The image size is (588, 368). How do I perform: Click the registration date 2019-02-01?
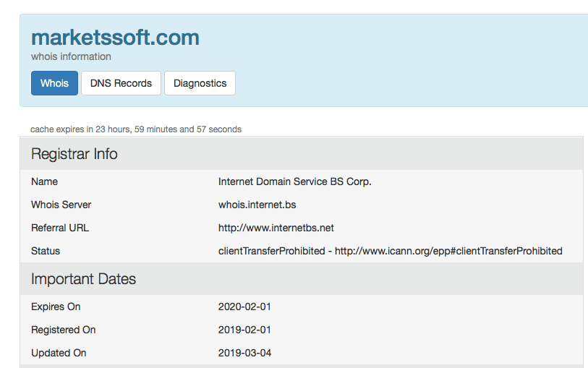click(244, 330)
